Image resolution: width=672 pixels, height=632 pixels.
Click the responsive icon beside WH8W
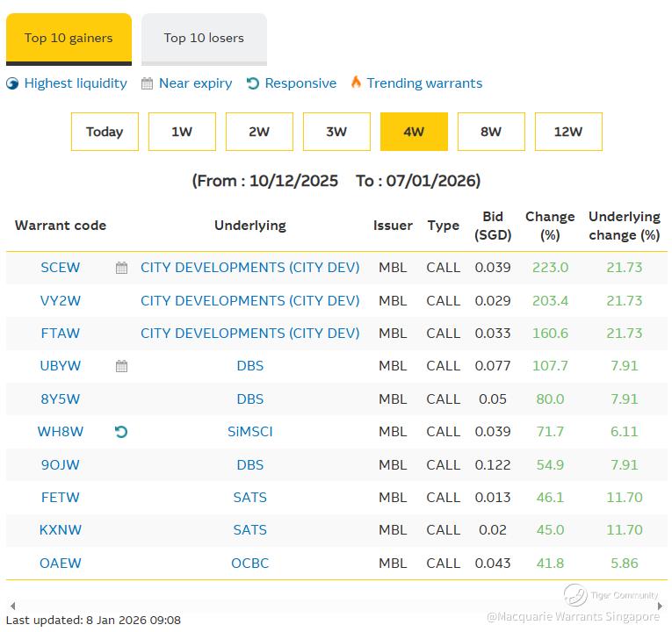[x=121, y=432]
